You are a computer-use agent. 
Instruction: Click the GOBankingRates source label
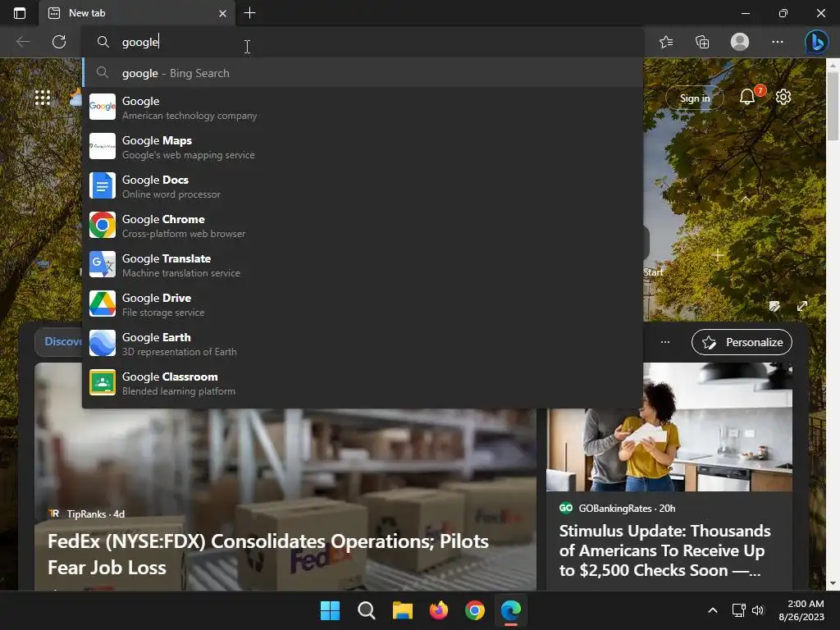[x=614, y=509]
